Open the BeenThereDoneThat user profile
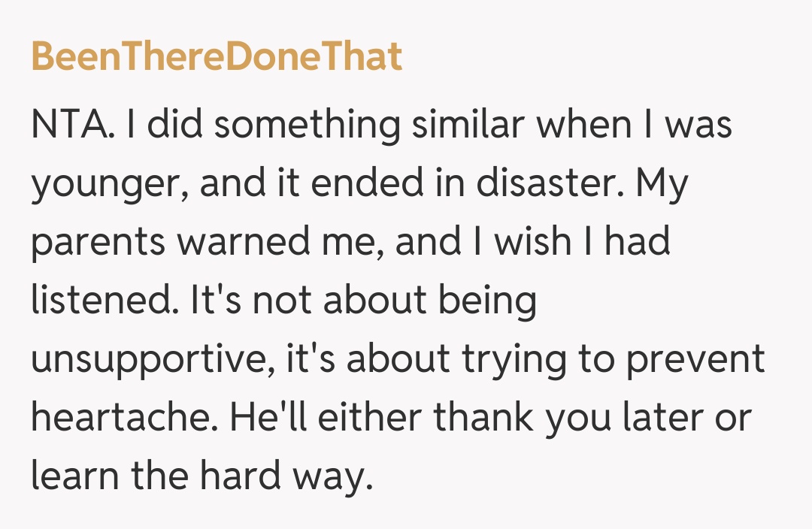 point(217,57)
